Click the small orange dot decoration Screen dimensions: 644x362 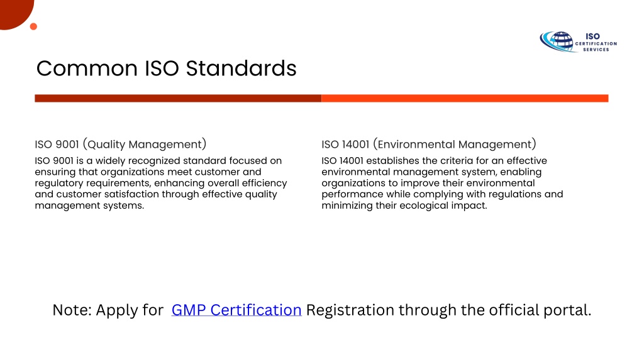click(34, 26)
